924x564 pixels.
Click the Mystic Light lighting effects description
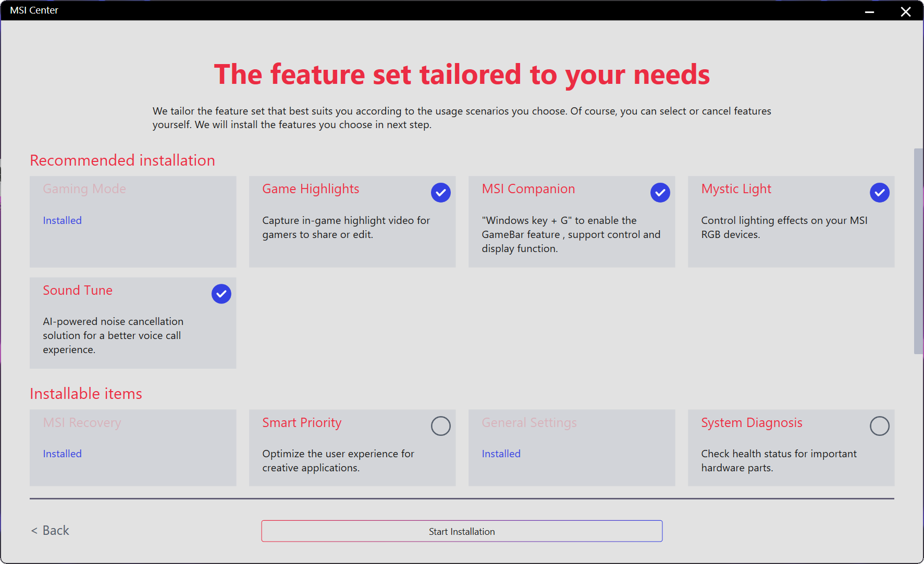(784, 228)
